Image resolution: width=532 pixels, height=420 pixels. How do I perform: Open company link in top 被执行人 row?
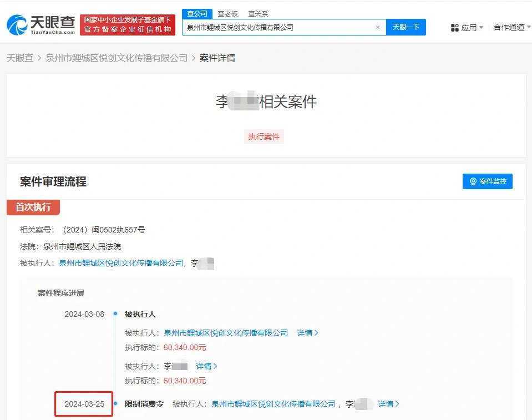tap(121, 263)
